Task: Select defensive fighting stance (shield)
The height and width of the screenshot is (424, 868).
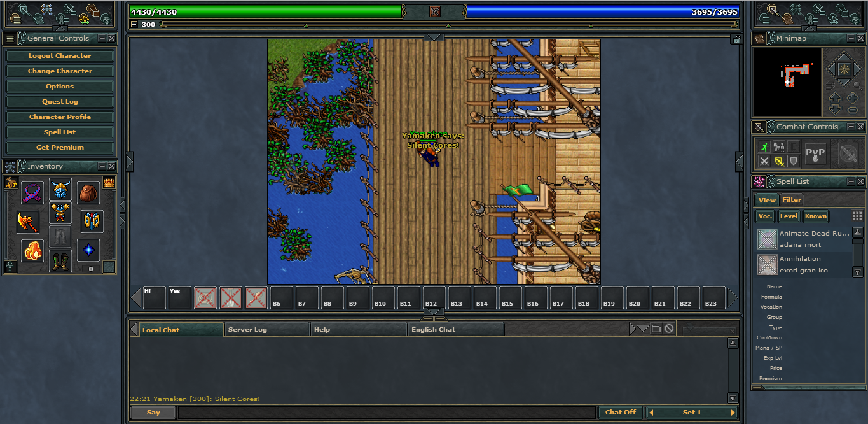Action: pos(793,161)
